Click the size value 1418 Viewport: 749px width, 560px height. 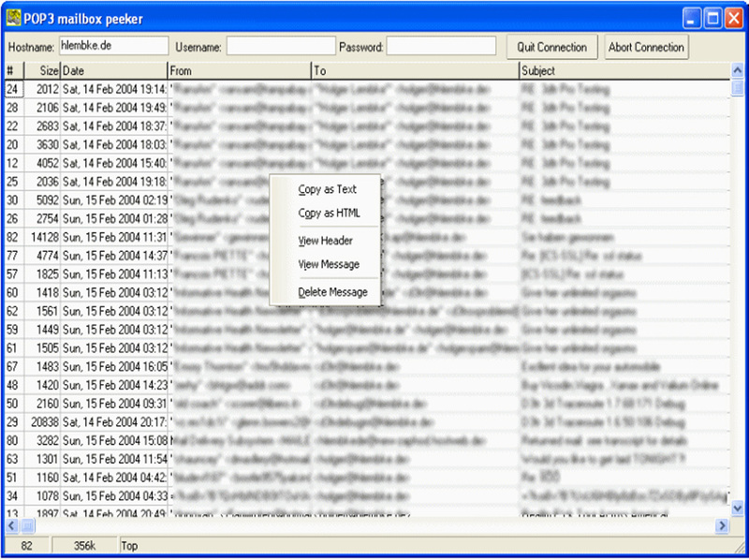(48, 292)
